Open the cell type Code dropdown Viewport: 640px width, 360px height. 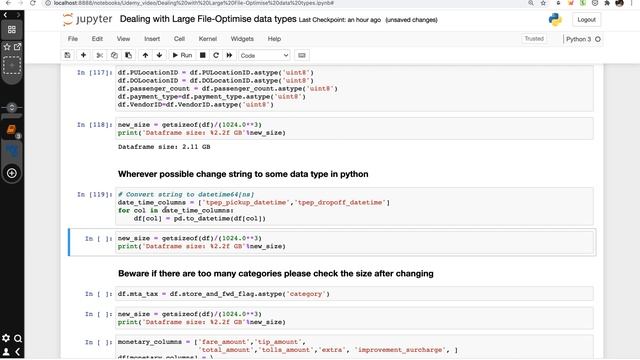click(x=264, y=55)
